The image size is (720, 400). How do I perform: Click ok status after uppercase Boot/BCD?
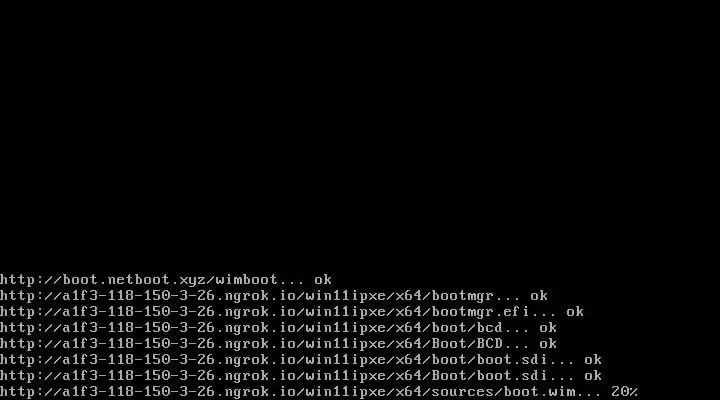click(x=548, y=344)
